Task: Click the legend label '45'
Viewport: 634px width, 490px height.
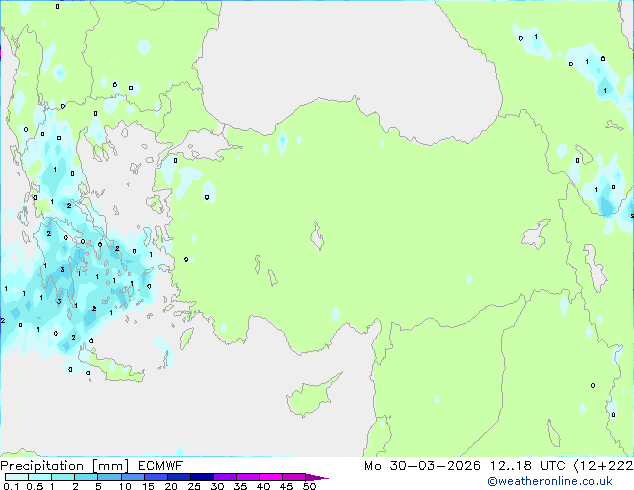Action: (286, 486)
